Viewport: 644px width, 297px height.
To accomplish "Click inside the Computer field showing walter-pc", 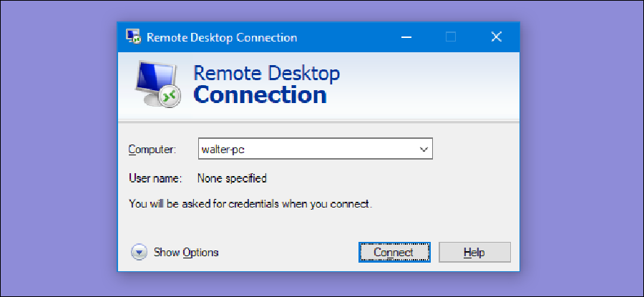I will [301, 150].
